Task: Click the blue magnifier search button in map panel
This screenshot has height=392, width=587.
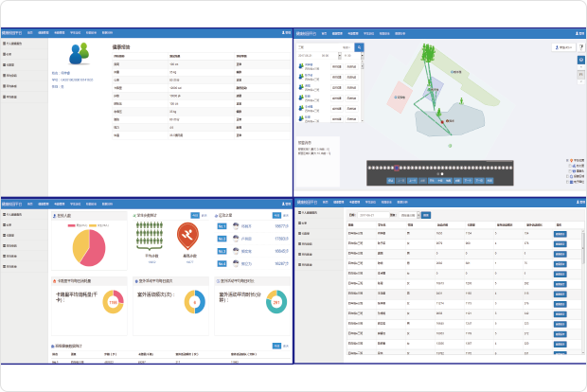Action: click(360, 46)
